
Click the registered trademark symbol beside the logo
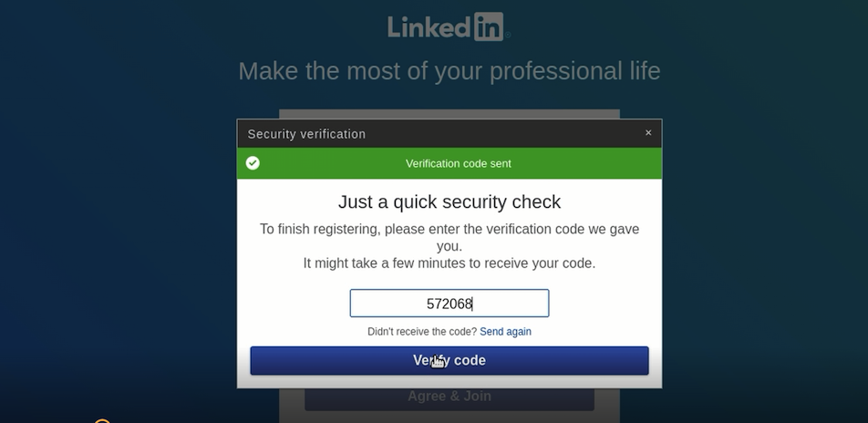(x=508, y=36)
